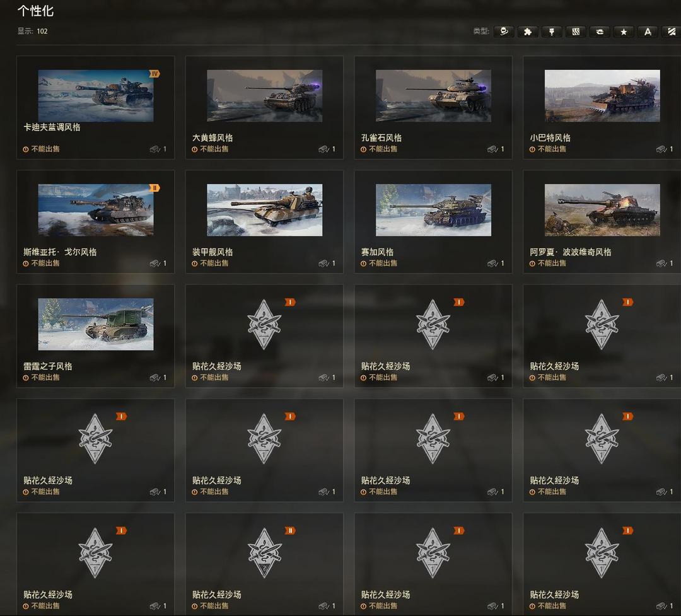This screenshot has width=681, height=616.
Task: Click the stock count icon on 阿罗夏·波波维奇风格
Action: pos(661,264)
